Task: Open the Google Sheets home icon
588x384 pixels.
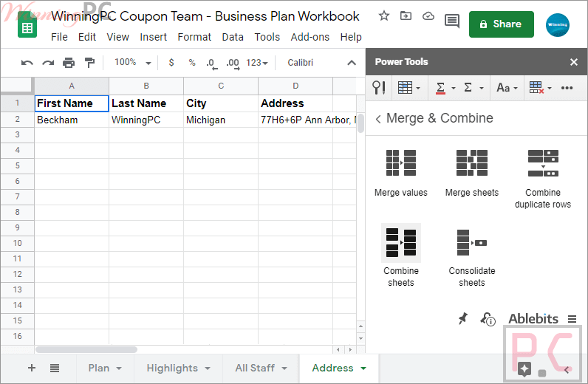Action: tap(27, 25)
